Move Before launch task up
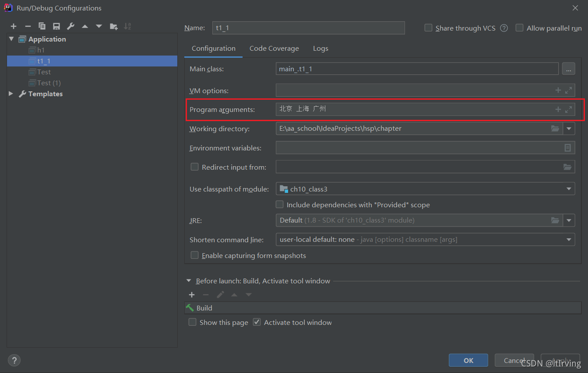Viewport: 588px width, 373px height. click(234, 295)
